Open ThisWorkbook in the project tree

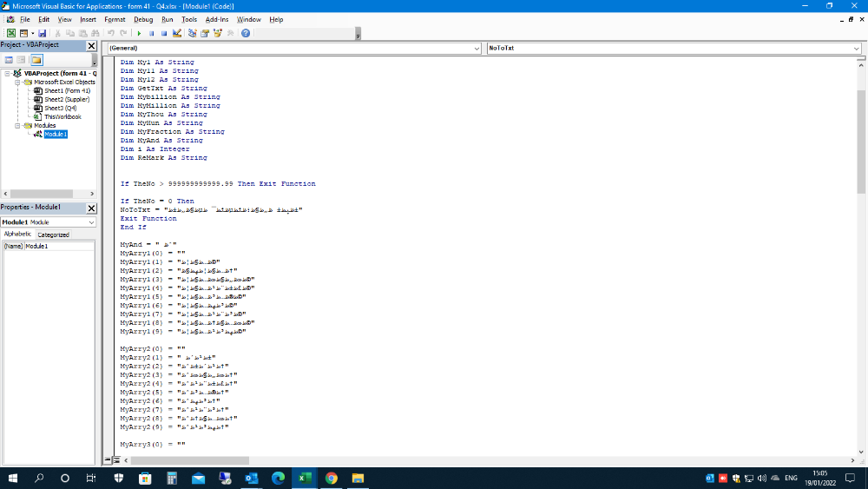tap(62, 116)
